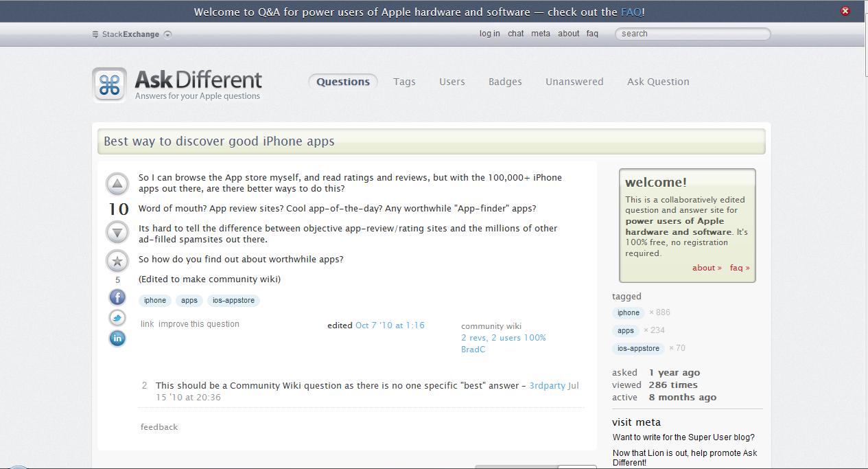The width and height of the screenshot is (868, 469).
Task: Share question on Twitter
Action: (117, 317)
